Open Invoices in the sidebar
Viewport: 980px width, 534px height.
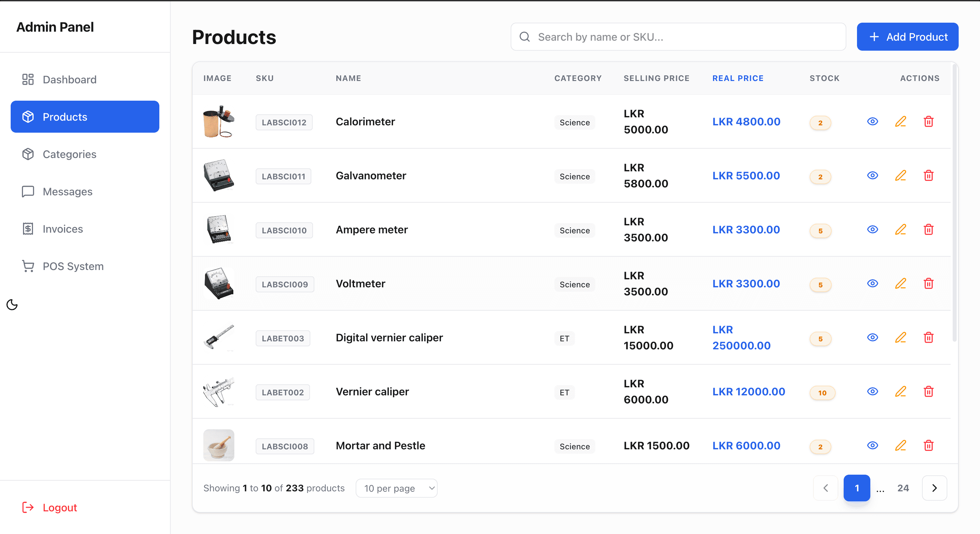[x=85, y=229]
